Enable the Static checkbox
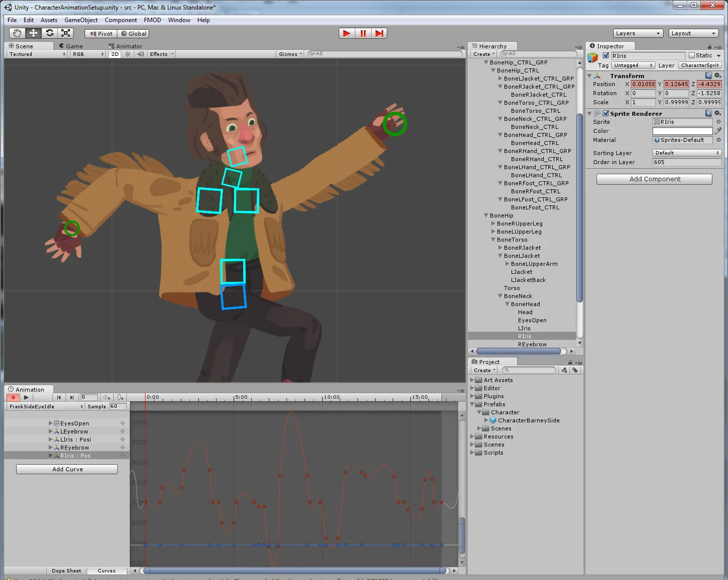Screen dimensions: 728x580 692,55
